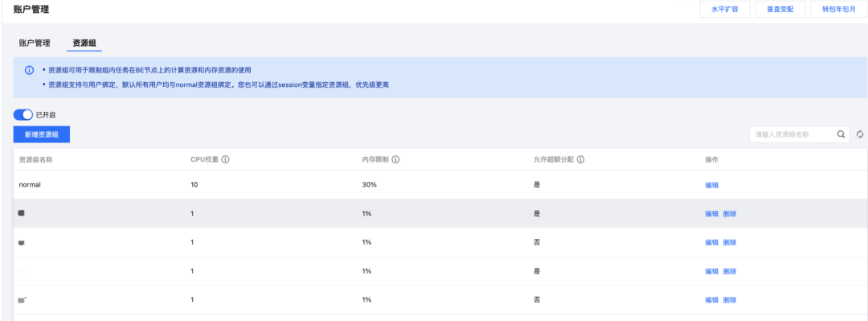This screenshot has width=868, height=321.
Task: Click the blue notice info icon
Action: pos(30,71)
